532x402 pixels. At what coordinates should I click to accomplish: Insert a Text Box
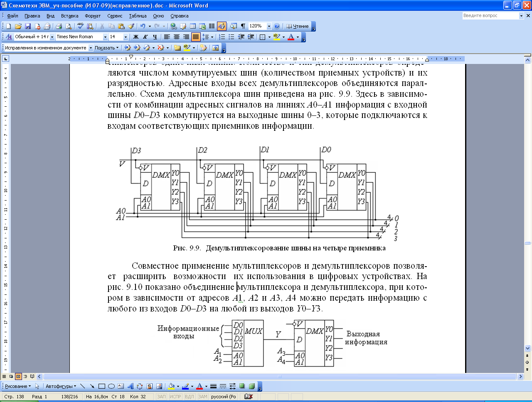(x=121, y=386)
